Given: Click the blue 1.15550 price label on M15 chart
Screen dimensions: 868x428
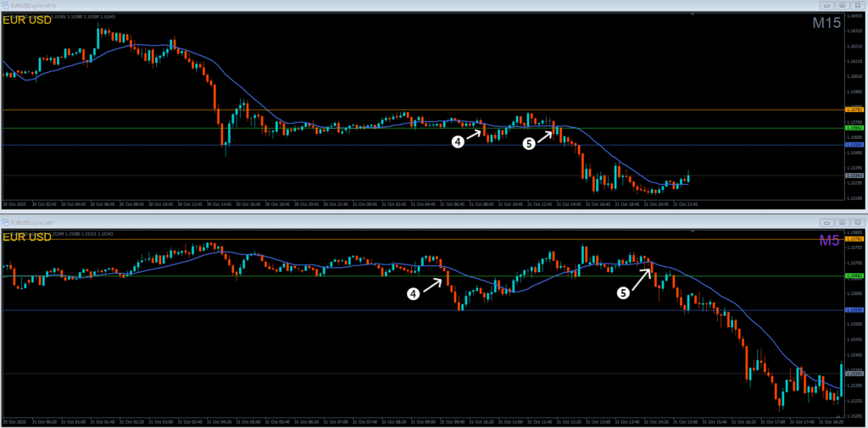Looking at the screenshot, I should point(854,145).
